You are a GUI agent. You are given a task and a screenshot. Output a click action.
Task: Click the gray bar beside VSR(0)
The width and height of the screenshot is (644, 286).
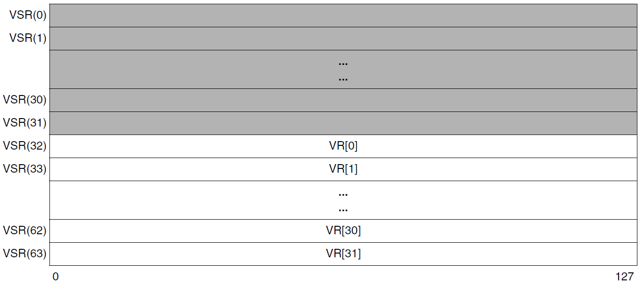tap(343, 16)
